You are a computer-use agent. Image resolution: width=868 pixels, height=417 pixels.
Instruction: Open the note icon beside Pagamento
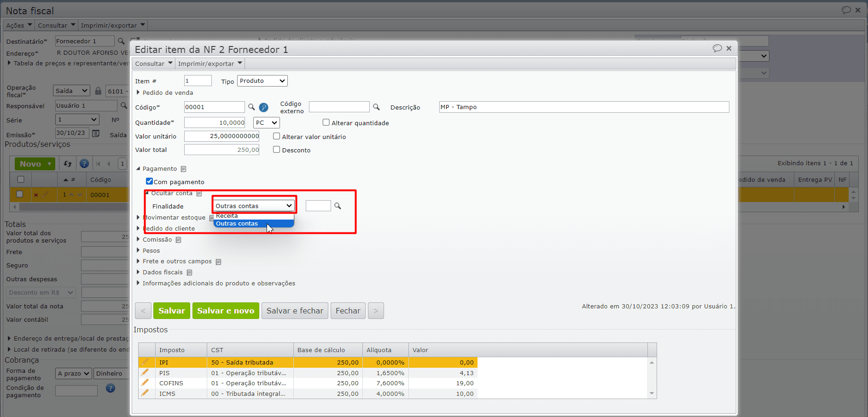point(183,169)
